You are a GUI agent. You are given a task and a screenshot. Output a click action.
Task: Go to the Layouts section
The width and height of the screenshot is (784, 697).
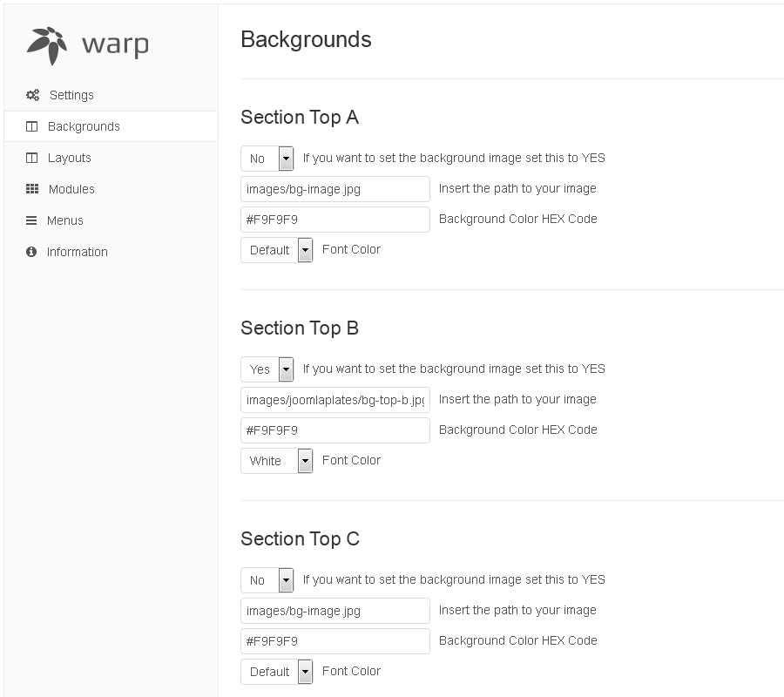70,158
